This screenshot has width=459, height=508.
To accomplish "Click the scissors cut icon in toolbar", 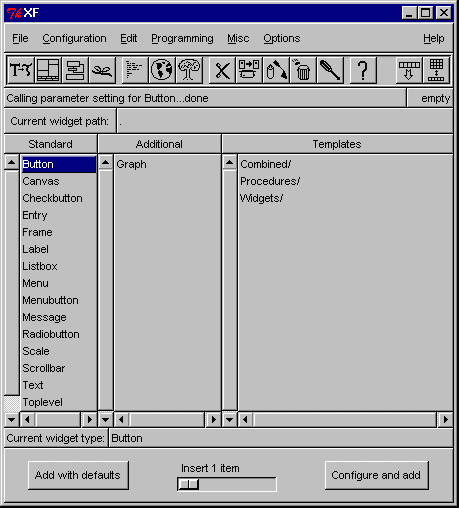I will [x=222, y=70].
